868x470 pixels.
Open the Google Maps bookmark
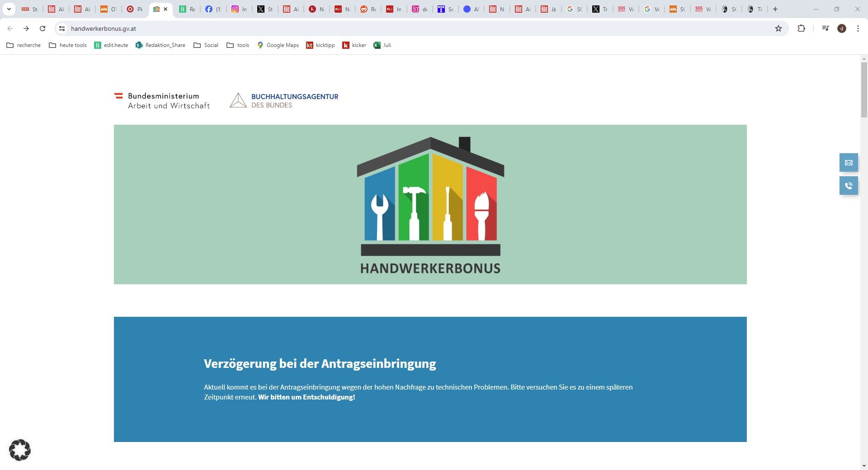tap(278, 45)
